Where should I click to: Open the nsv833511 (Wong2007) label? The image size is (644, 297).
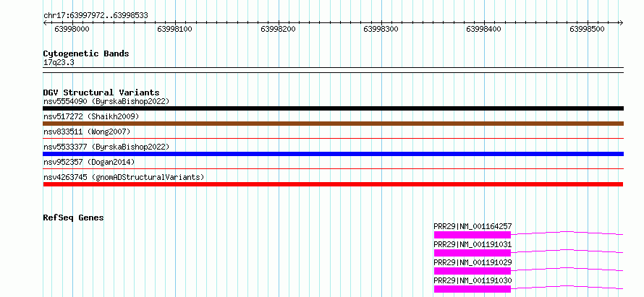tap(87, 132)
